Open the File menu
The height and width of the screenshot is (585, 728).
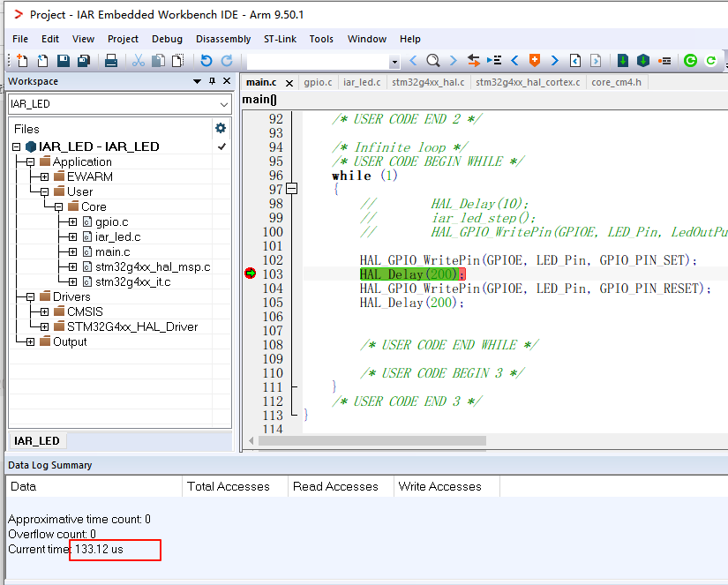(x=20, y=39)
